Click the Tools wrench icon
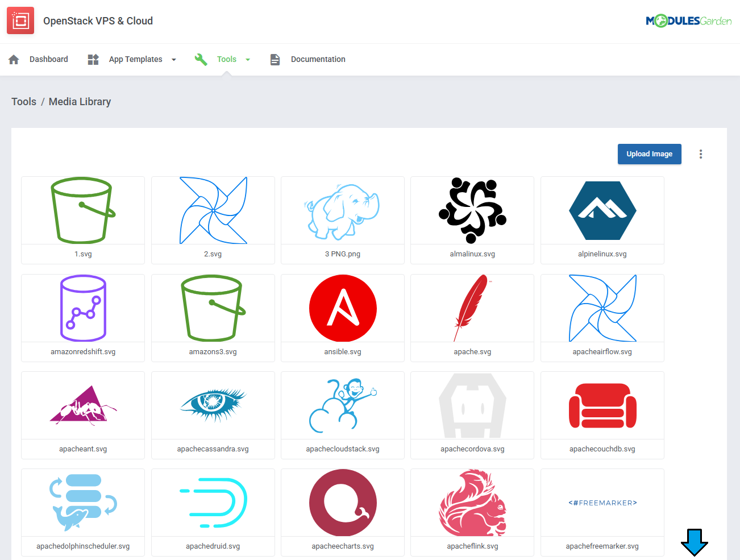740x560 pixels. pos(201,60)
